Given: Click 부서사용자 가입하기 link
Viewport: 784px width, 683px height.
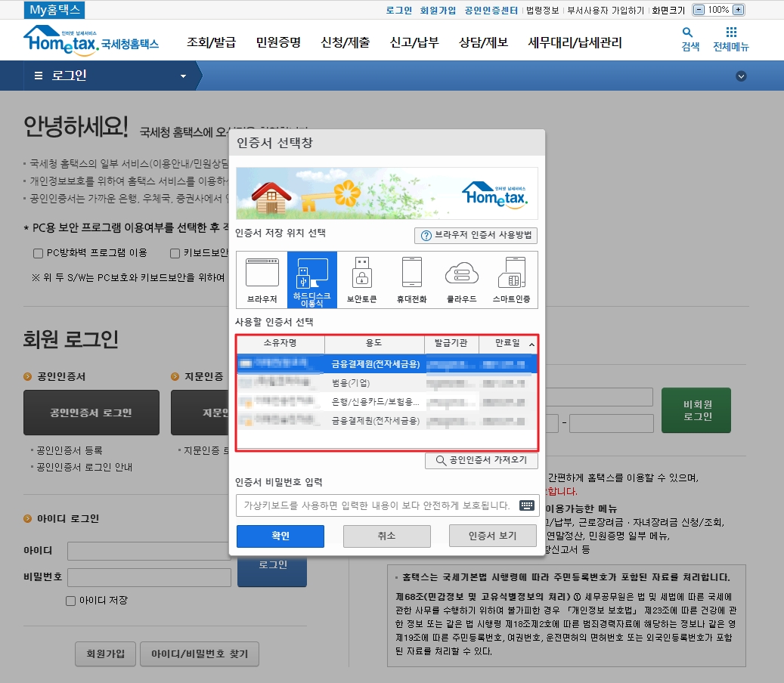Looking at the screenshot, I should pyautogui.click(x=606, y=10).
